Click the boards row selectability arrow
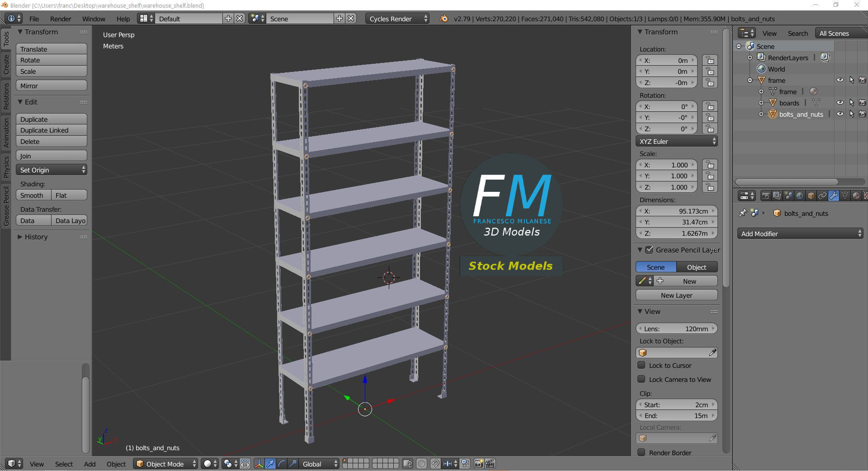 852,103
